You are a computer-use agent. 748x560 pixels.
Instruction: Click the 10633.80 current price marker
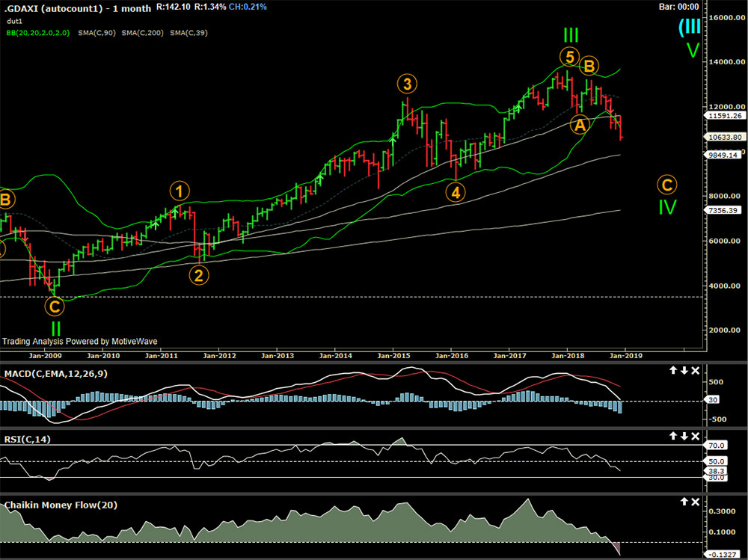point(726,137)
